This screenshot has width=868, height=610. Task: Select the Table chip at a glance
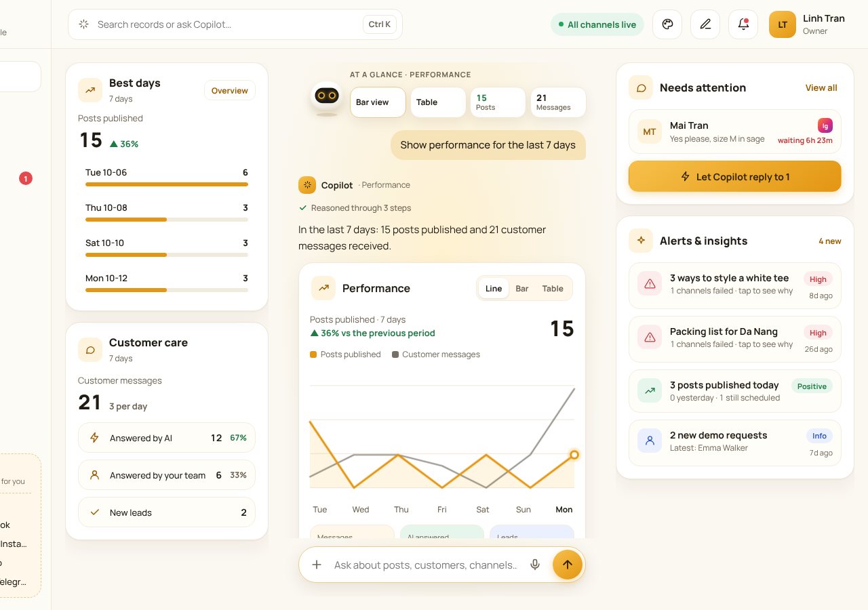coord(438,102)
